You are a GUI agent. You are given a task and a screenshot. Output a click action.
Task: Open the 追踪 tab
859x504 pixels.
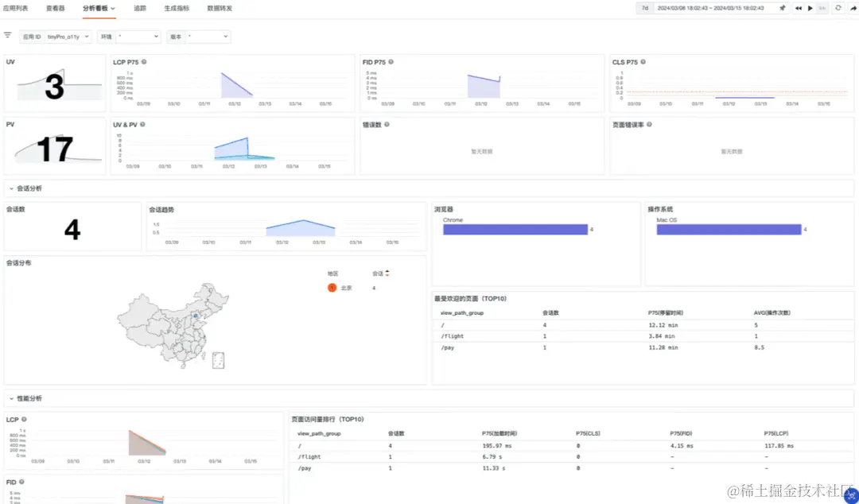pyautogui.click(x=140, y=8)
